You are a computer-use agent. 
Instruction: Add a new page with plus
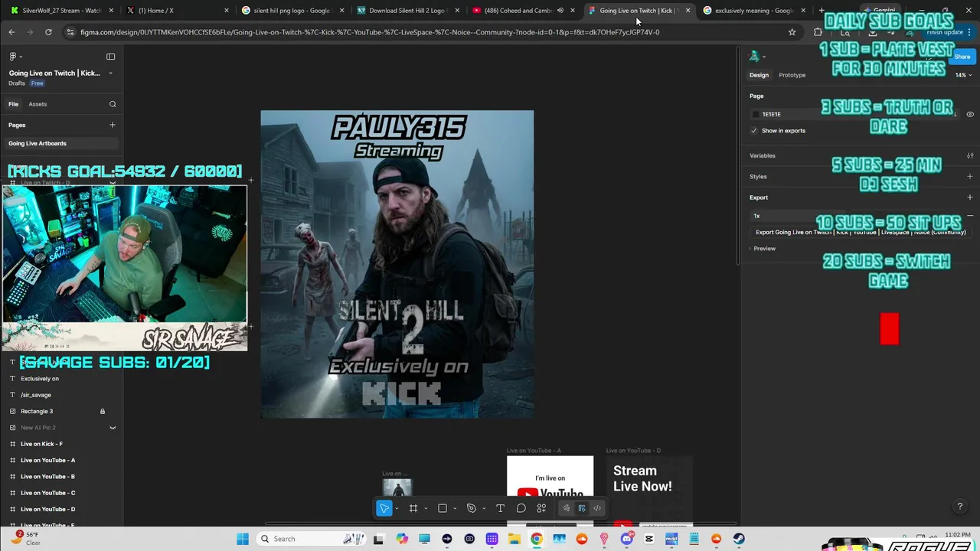113,125
